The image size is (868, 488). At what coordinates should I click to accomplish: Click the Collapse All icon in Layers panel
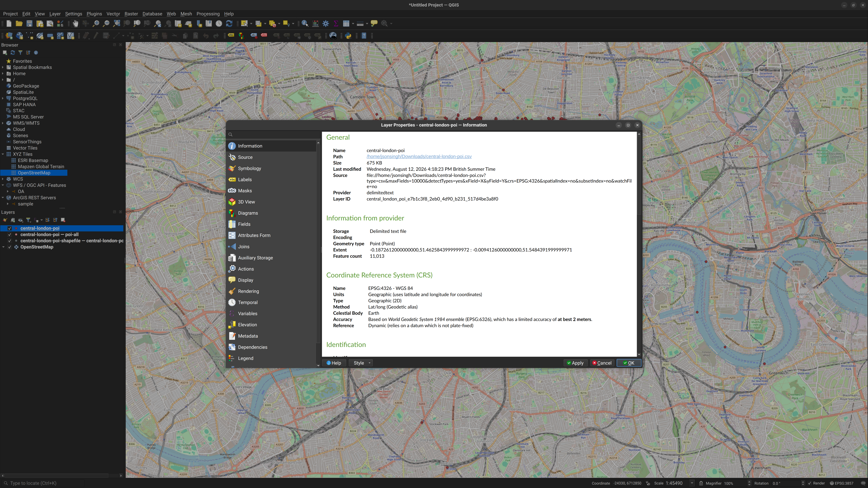coord(55,220)
